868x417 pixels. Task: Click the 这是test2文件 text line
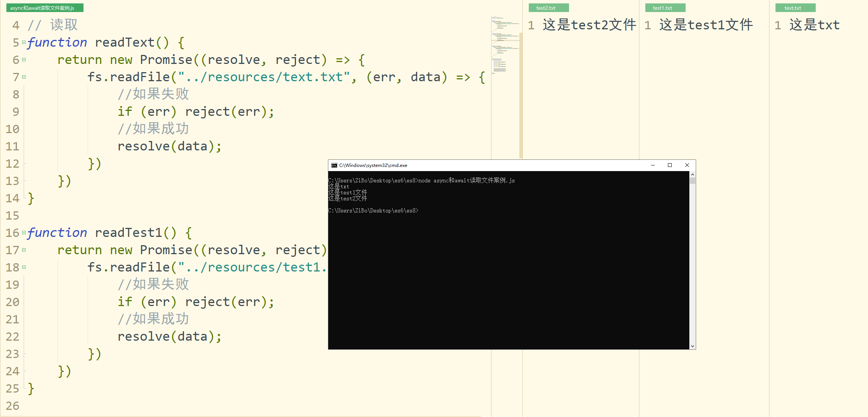point(589,25)
